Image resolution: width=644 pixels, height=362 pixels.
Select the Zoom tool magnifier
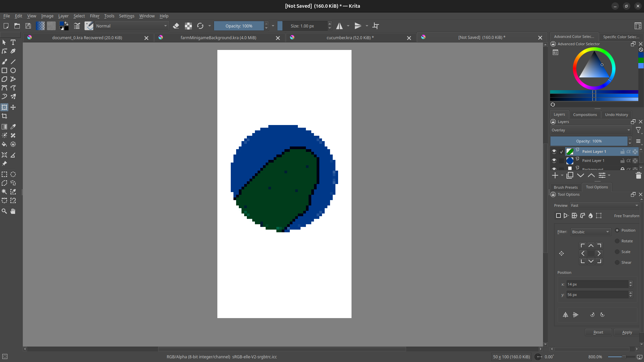tap(4, 211)
